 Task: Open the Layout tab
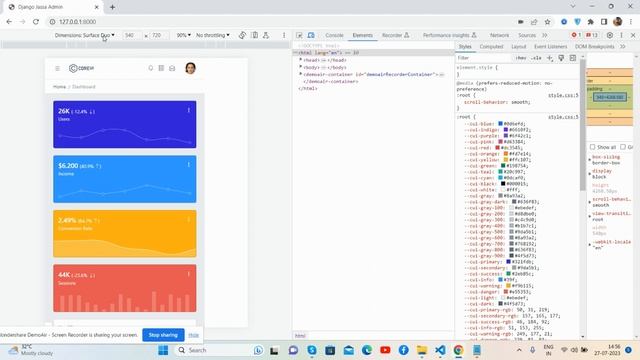tap(519, 47)
